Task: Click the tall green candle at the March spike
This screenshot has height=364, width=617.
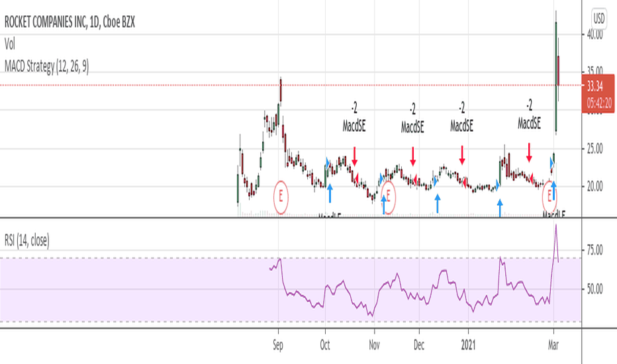Action: point(556,77)
